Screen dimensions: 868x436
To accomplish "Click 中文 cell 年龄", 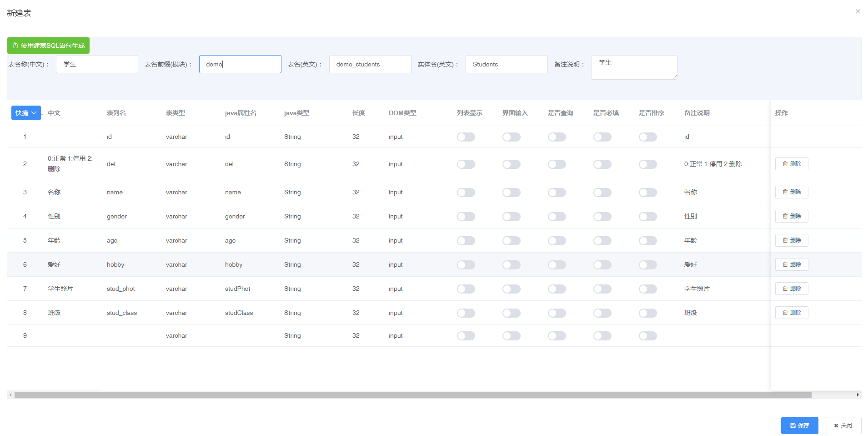I will 54,240.
